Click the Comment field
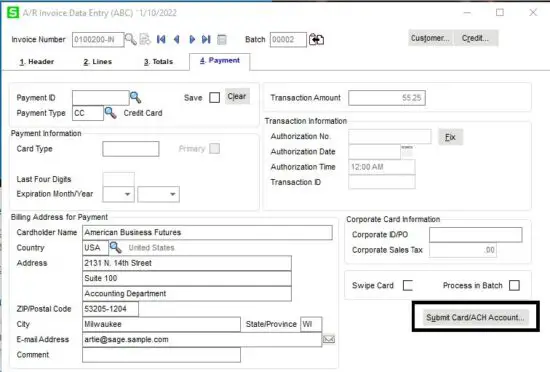 pos(161,355)
